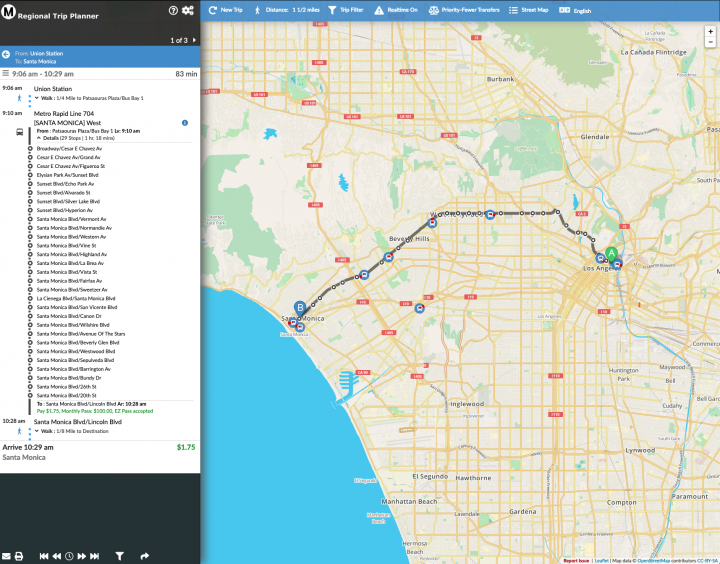
Task: Zoom out on the map
Action: [710, 42]
